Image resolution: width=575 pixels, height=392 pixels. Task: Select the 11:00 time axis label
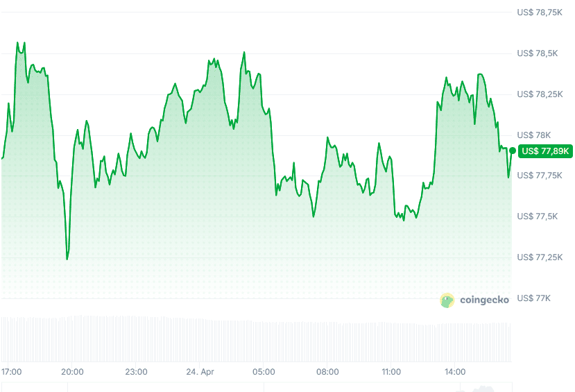(391, 372)
